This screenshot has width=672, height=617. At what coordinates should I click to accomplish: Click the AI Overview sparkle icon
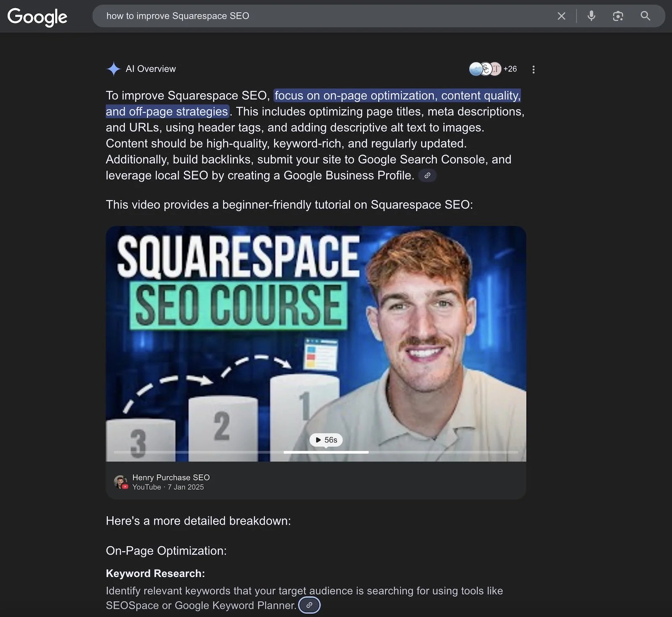[113, 69]
